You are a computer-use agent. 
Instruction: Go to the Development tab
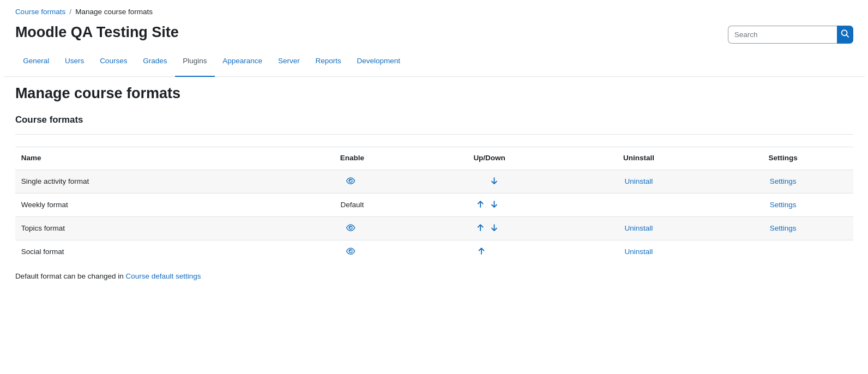[378, 61]
